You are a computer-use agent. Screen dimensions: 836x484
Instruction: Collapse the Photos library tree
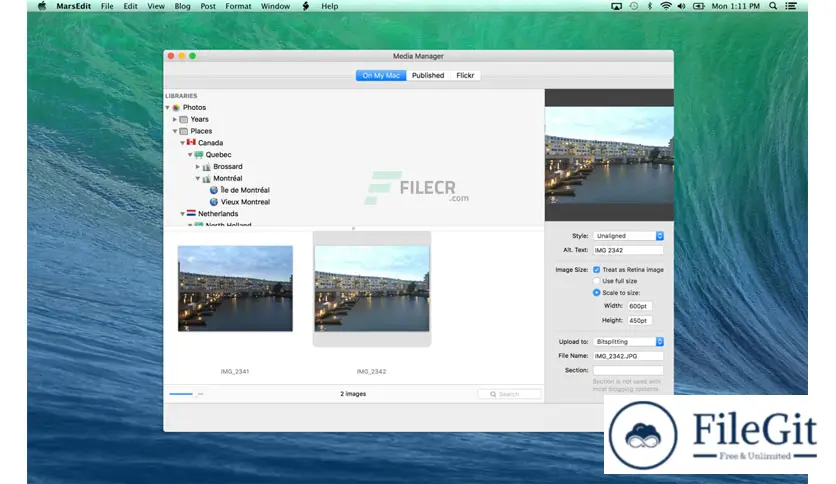tap(167, 108)
